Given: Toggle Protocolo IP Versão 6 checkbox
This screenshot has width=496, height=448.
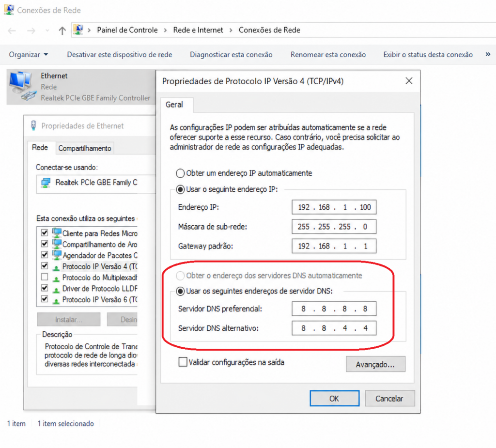Looking at the screenshot, I should (45, 299).
